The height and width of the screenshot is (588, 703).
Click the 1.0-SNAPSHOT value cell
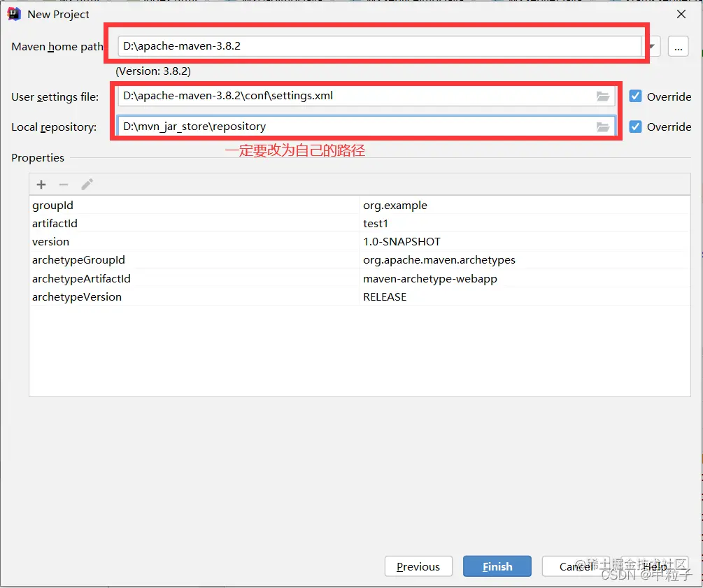(x=525, y=242)
